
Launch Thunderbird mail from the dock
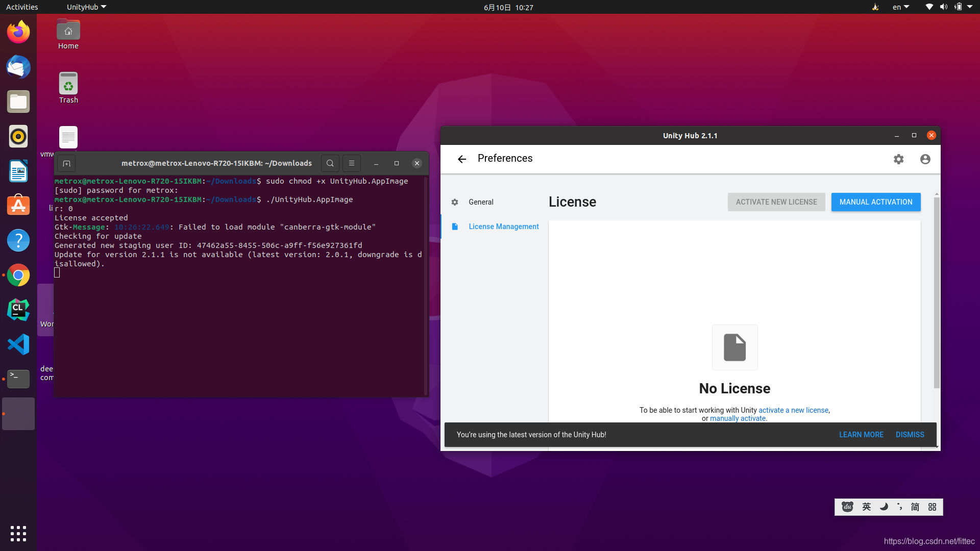coord(18,67)
